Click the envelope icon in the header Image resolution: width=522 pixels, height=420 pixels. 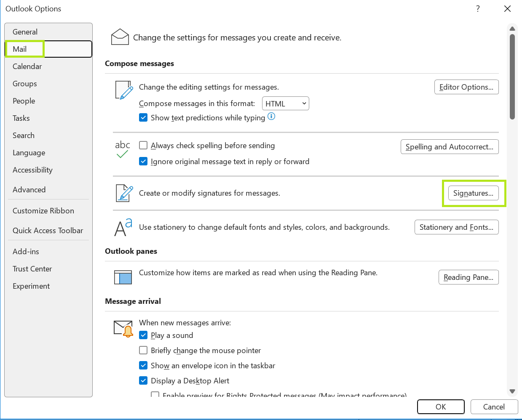click(120, 37)
